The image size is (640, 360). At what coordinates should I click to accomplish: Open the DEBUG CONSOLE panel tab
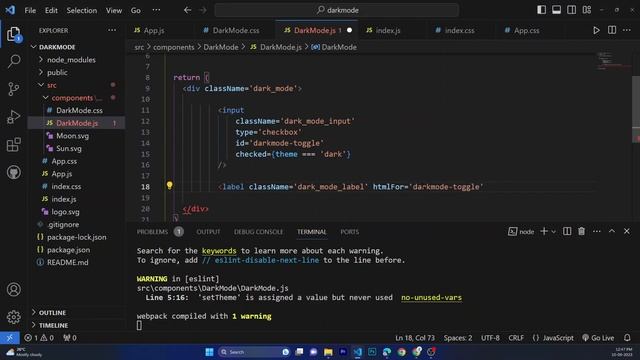pos(258,231)
